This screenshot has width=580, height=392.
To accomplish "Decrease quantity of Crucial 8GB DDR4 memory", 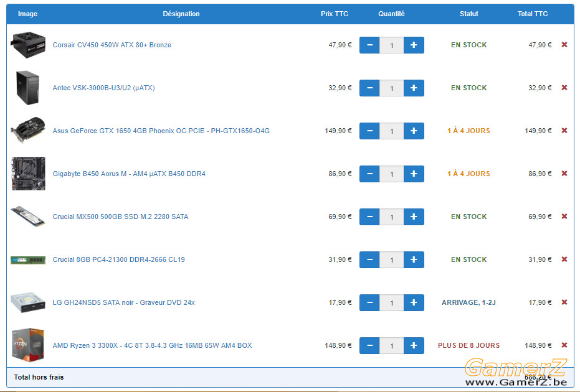I will click(x=369, y=259).
